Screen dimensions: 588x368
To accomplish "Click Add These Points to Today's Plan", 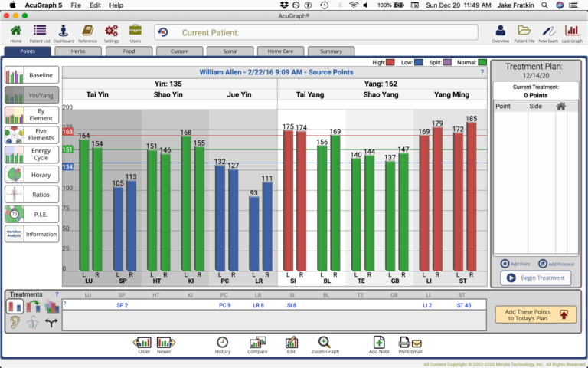I will [x=535, y=314].
